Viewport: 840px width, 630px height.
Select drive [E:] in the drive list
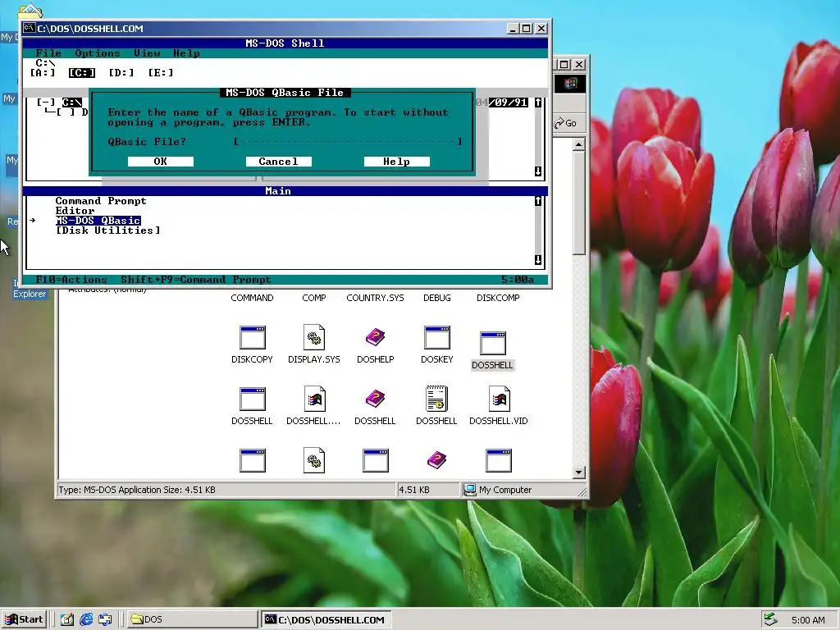point(161,72)
